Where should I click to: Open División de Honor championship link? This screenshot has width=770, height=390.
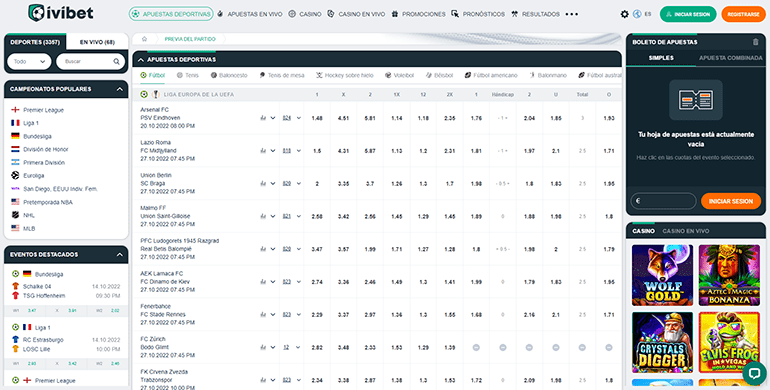click(46, 149)
